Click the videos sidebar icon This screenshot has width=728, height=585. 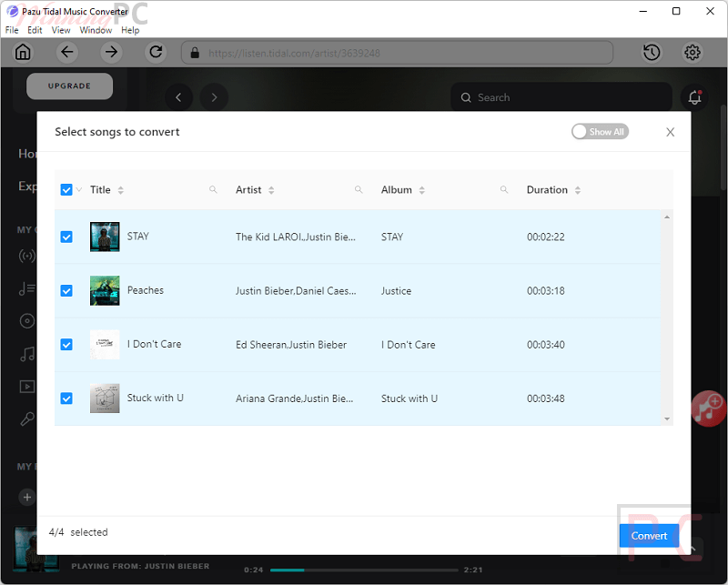(x=27, y=387)
